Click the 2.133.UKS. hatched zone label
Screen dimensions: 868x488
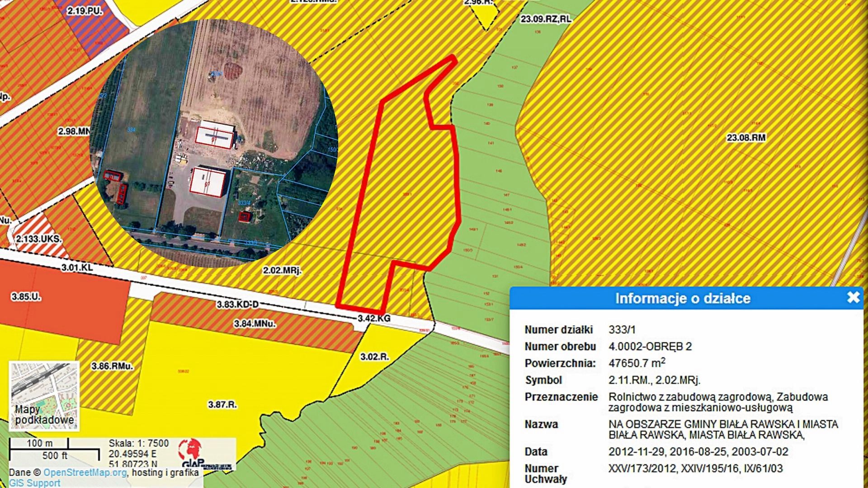(x=39, y=239)
